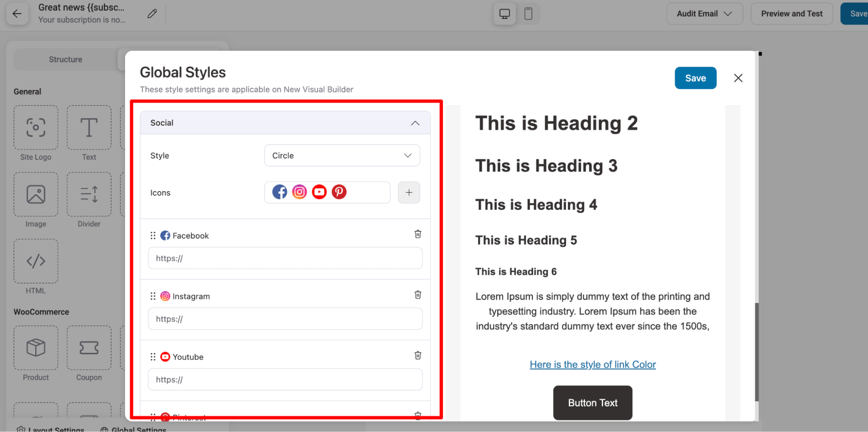Click the Pinterest icon in Icons box

click(339, 192)
